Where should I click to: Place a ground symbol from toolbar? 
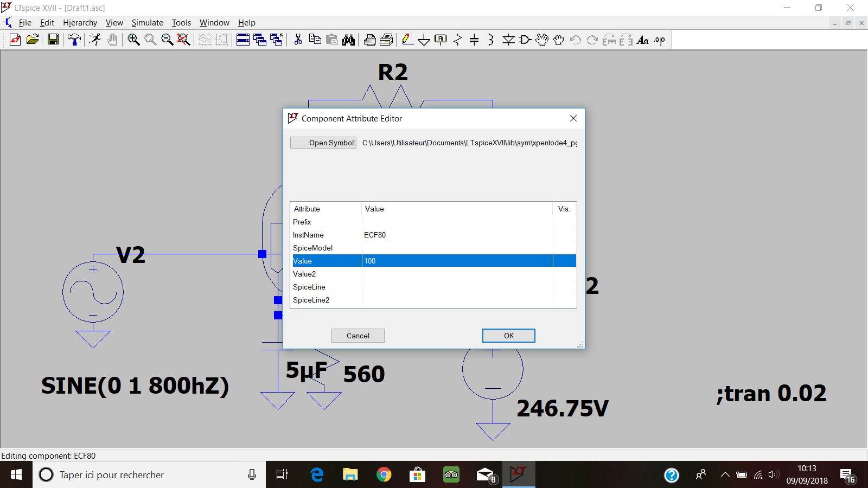click(x=424, y=40)
